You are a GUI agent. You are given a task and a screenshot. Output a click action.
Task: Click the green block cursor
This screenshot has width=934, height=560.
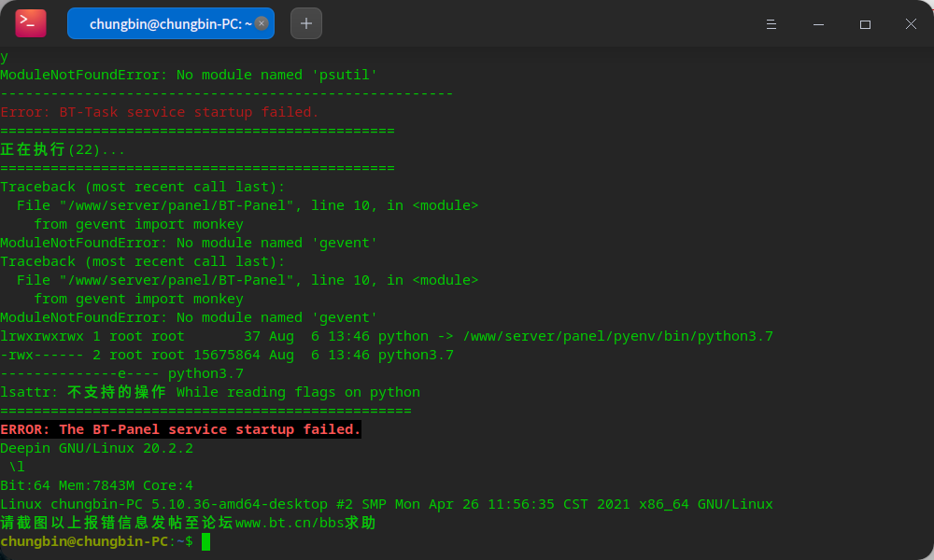(205, 541)
